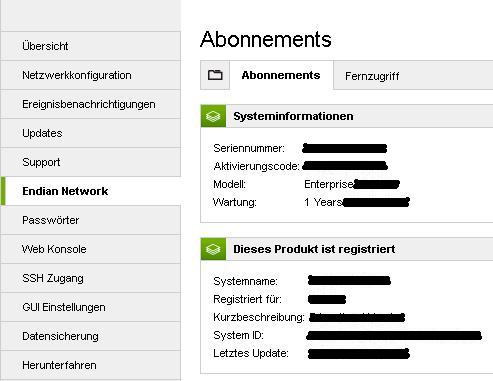This screenshot has height=381, width=493.
Task: Launch Web Konsole from sidebar
Action: point(90,249)
